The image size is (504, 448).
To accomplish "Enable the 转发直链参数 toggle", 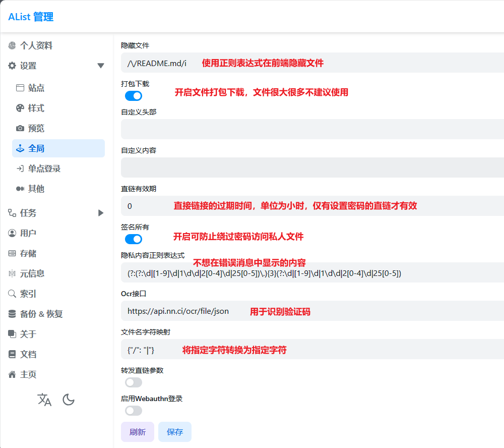I will 134,382.
